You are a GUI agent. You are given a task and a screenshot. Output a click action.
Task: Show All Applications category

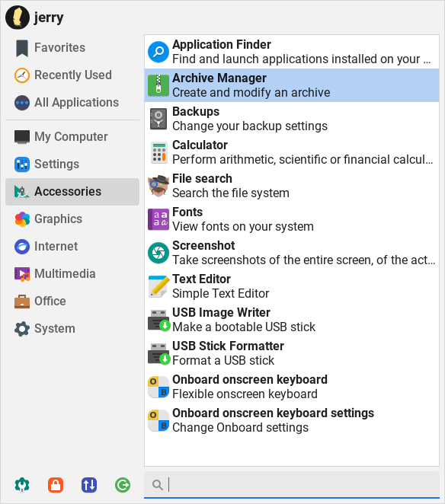click(x=72, y=102)
